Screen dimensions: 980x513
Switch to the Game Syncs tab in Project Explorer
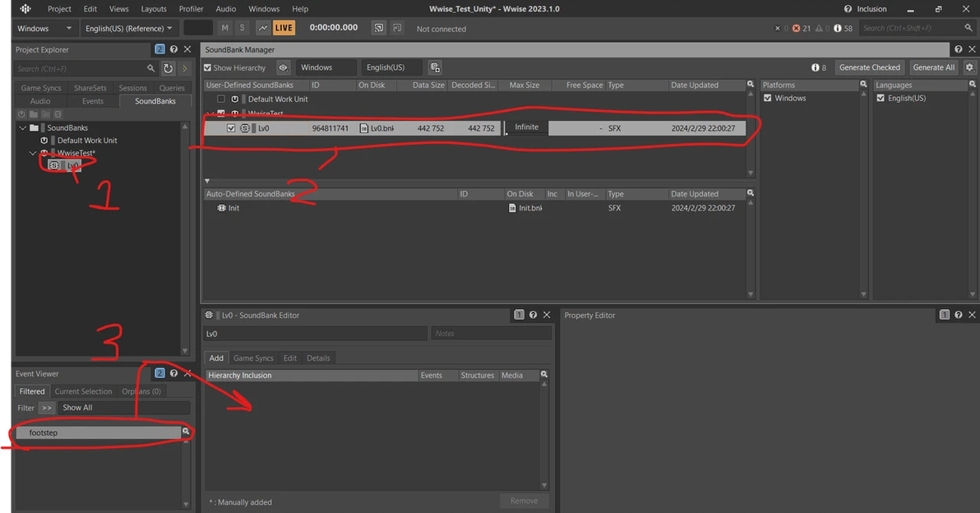click(x=41, y=88)
